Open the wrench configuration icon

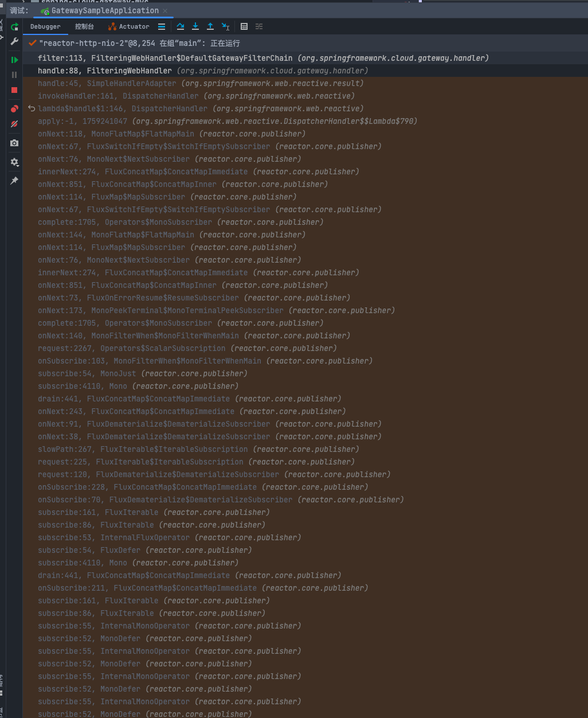pyautogui.click(x=14, y=41)
